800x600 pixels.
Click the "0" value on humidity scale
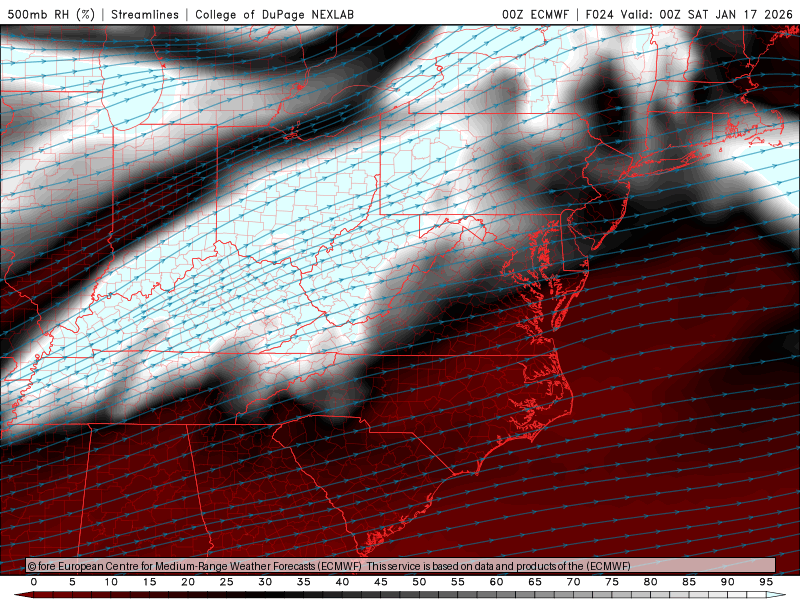34,582
